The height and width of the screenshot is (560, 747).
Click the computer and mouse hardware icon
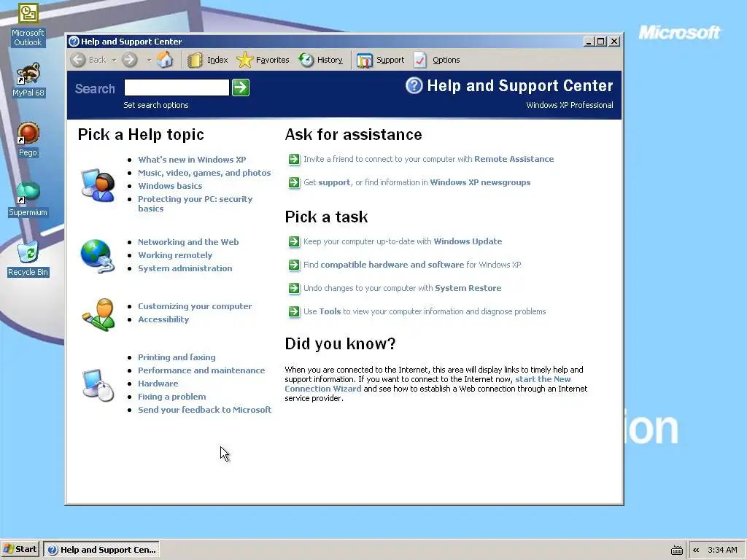pyautogui.click(x=98, y=385)
